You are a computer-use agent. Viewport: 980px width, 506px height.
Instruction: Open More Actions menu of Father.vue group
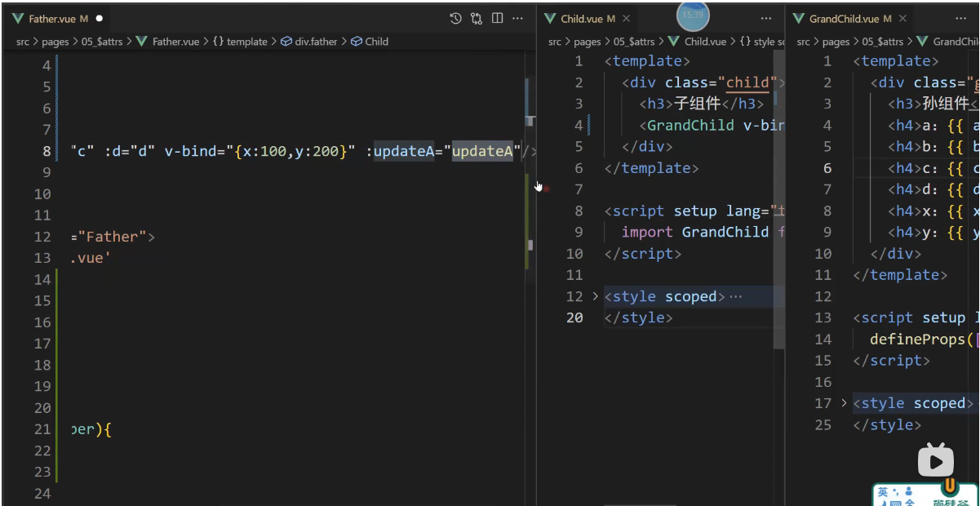tap(517, 18)
